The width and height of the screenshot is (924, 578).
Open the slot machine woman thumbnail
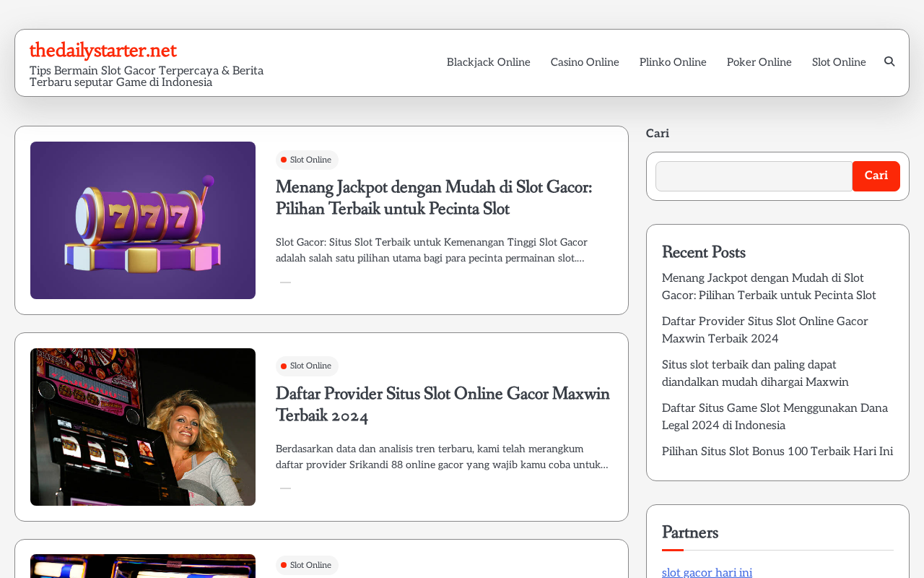coord(143,427)
